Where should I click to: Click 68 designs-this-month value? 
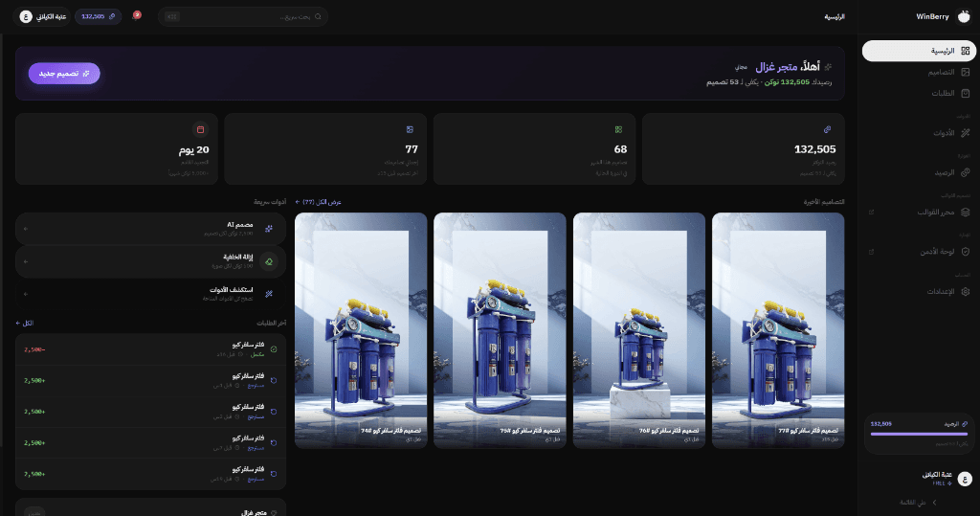620,149
